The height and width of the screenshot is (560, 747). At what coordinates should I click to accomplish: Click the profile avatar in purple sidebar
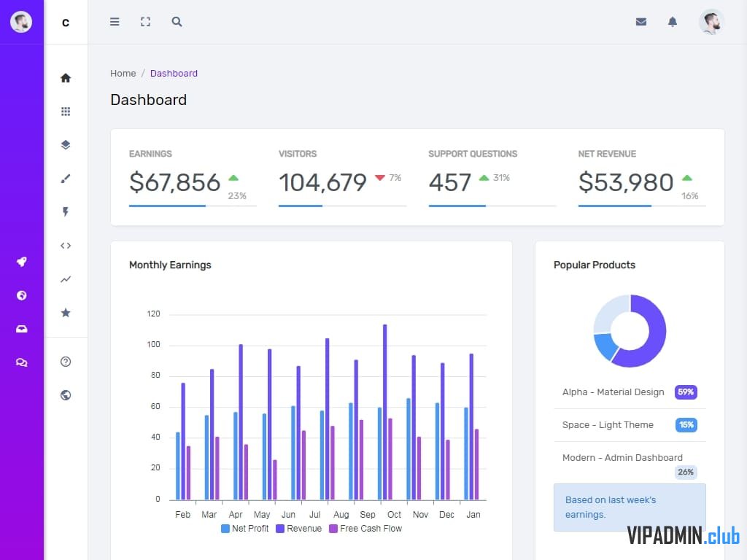[21, 22]
